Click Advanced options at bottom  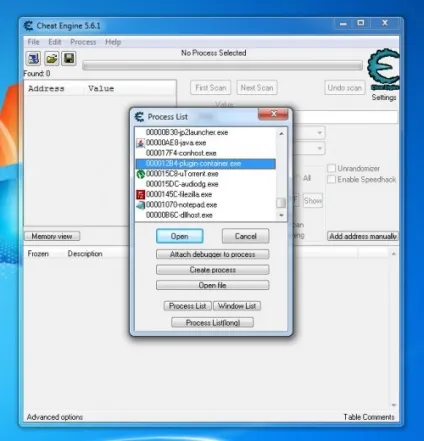tap(55, 417)
